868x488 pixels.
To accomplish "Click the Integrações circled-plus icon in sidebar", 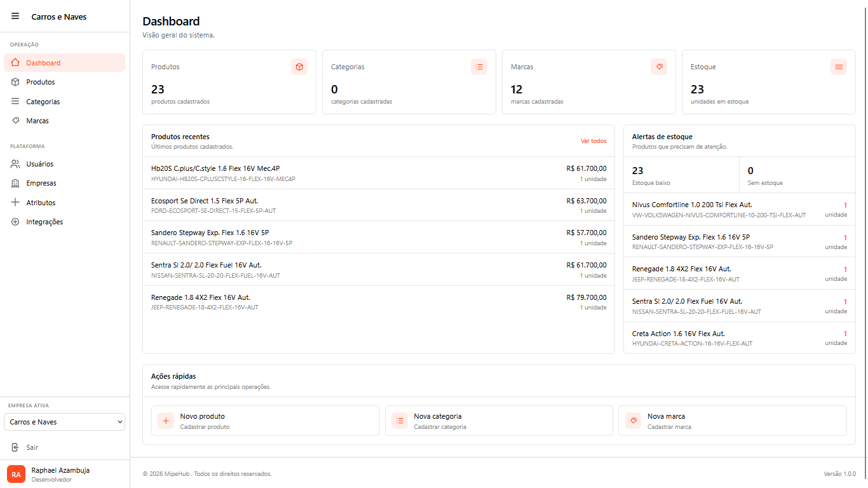I will [15, 222].
